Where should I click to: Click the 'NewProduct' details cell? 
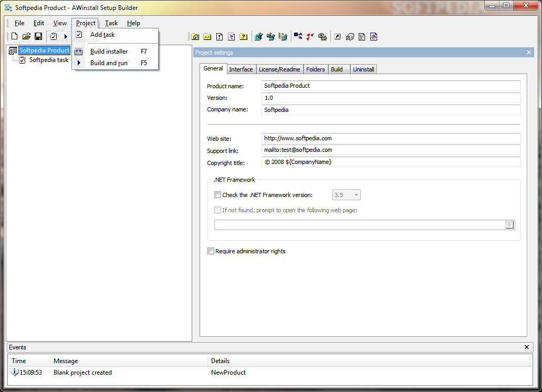pyautogui.click(x=228, y=373)
